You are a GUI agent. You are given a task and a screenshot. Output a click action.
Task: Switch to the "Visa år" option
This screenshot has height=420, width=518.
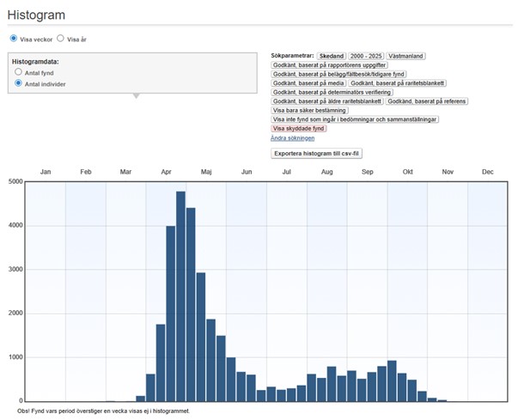61,39
